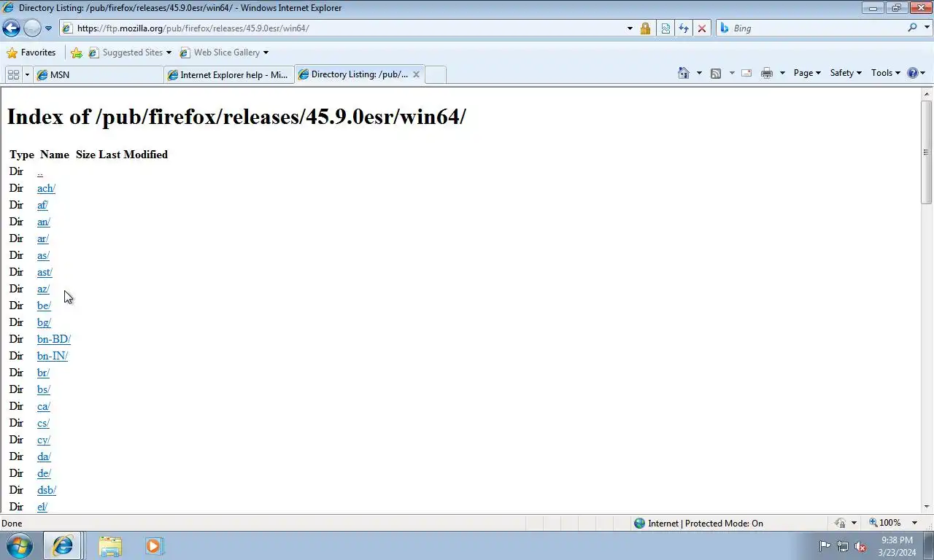Expand the Home button dropdown arrow

click(699, 73)
